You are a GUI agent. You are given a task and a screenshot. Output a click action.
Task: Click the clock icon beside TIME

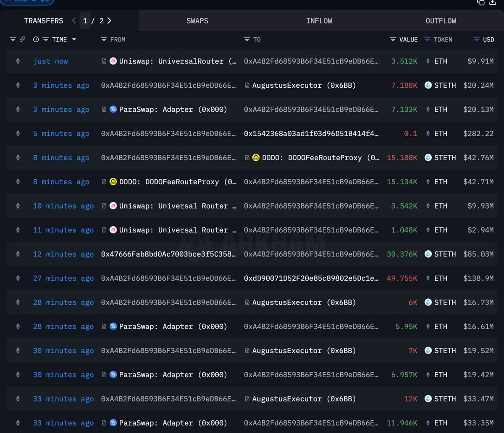(x=36, y=39)
